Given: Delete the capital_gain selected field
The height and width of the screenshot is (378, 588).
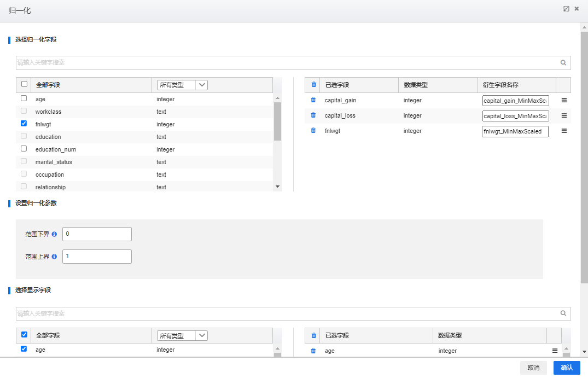Looking at the screenshot, I should (x=313, y=100).
